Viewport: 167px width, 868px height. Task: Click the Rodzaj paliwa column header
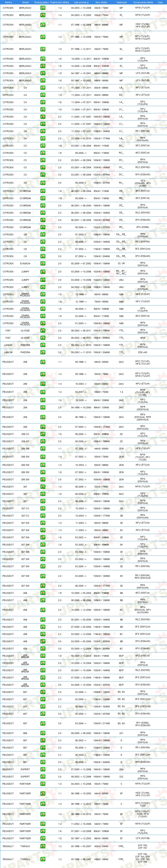(x=42, y=2)
